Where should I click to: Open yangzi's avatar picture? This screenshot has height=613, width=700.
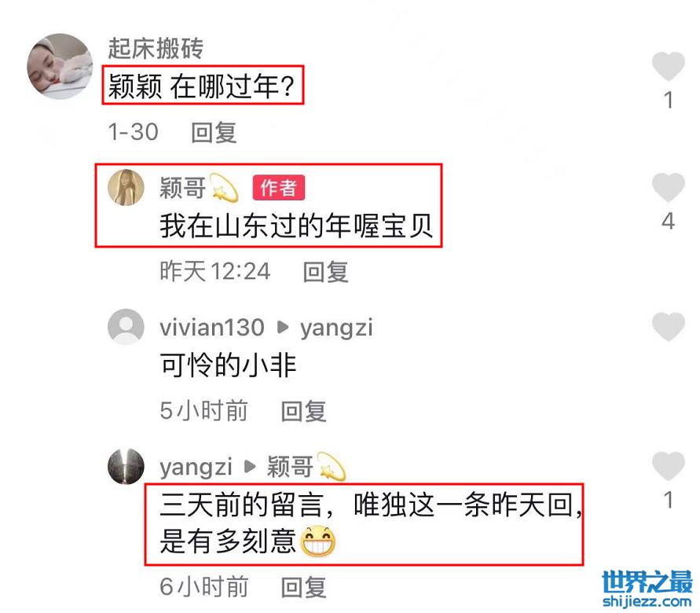coord(126,466)
